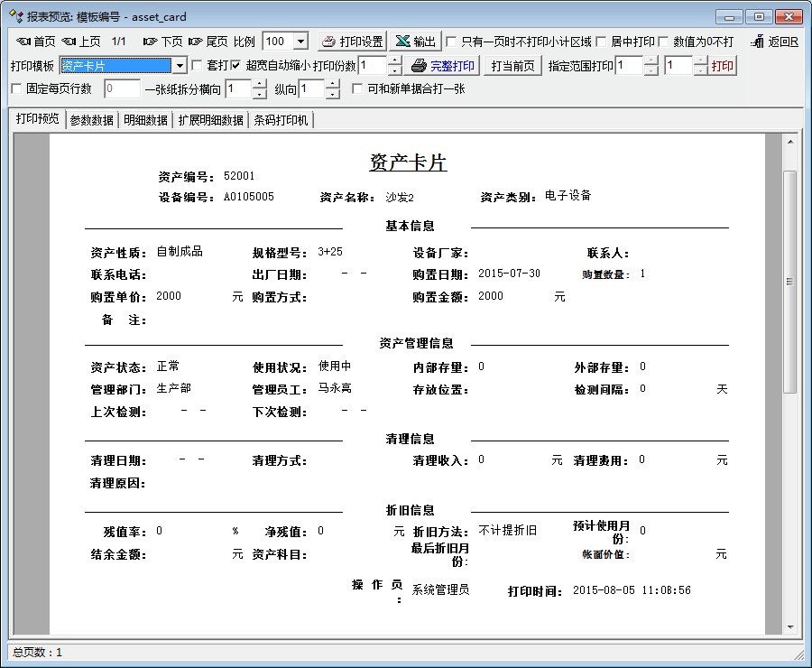Click the 打当前页 button
The image size is (812, 668).
(512, 66)
